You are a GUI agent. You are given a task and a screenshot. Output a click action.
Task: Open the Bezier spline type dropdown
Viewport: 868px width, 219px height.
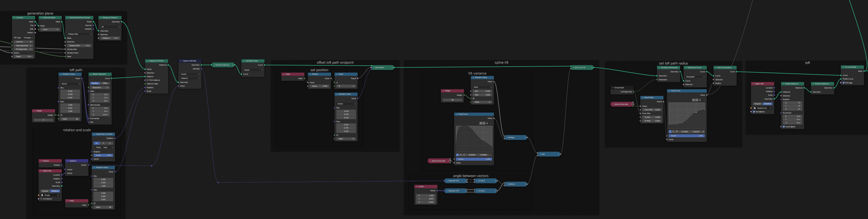coord(253,70)
